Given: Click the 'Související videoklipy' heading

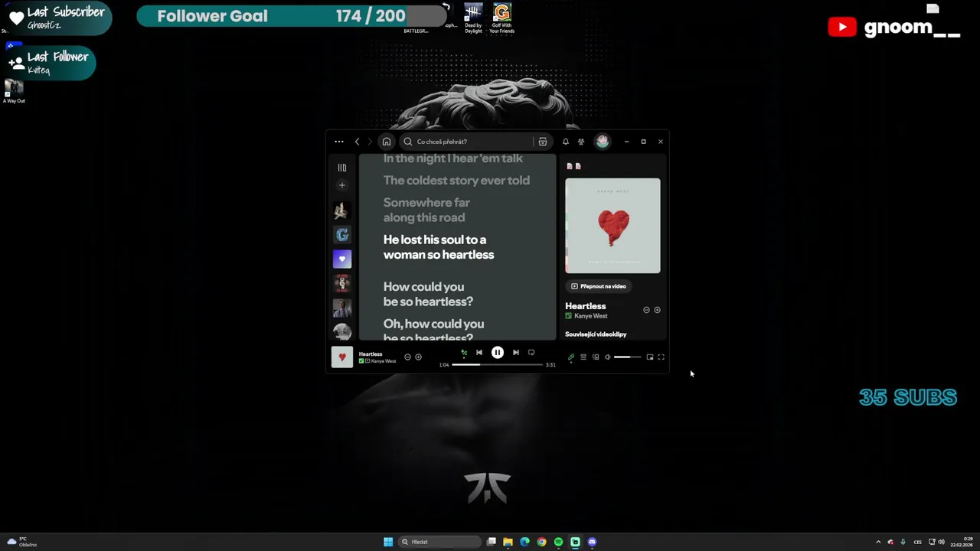Looking at the screenshot, I should pos(596,334).
